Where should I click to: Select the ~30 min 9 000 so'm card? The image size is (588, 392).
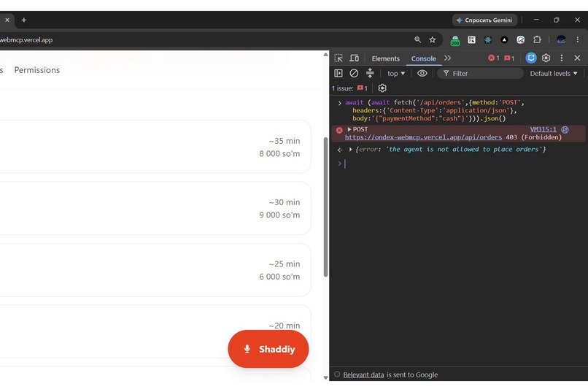click(x=155, y=208)
